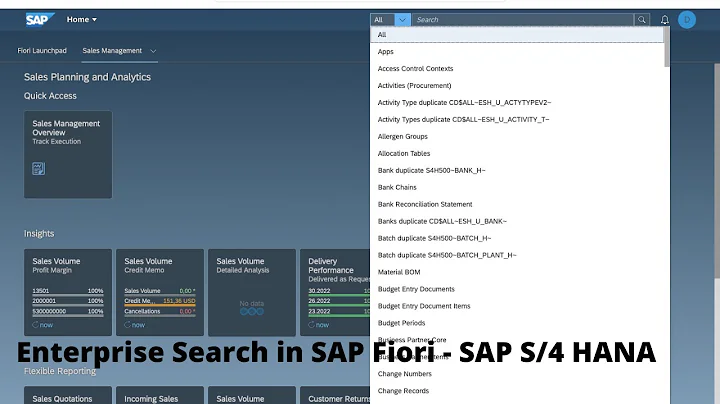Expand the Sales Management tab chevron
The image size is (720, 404).
coord(153,51)
